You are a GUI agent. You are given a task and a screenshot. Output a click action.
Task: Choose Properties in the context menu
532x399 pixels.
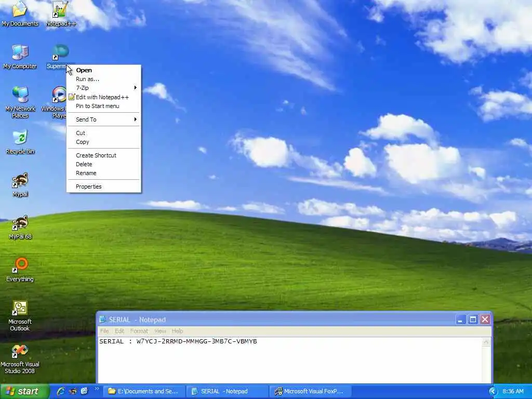pos(103,187)
